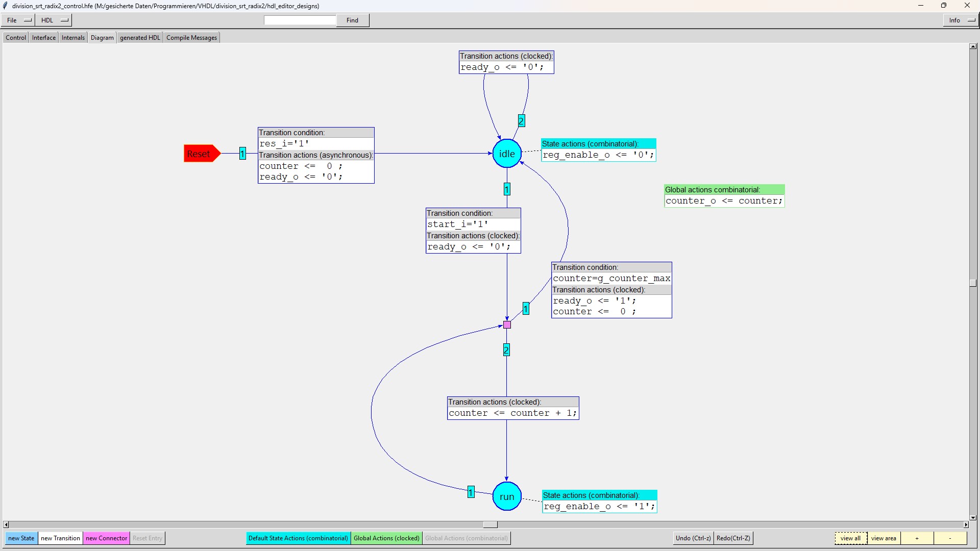Image resolution: width=980 pixels, height=551 pixels.
Task: Open the Compile Messages tab
Action: point(191,38)
